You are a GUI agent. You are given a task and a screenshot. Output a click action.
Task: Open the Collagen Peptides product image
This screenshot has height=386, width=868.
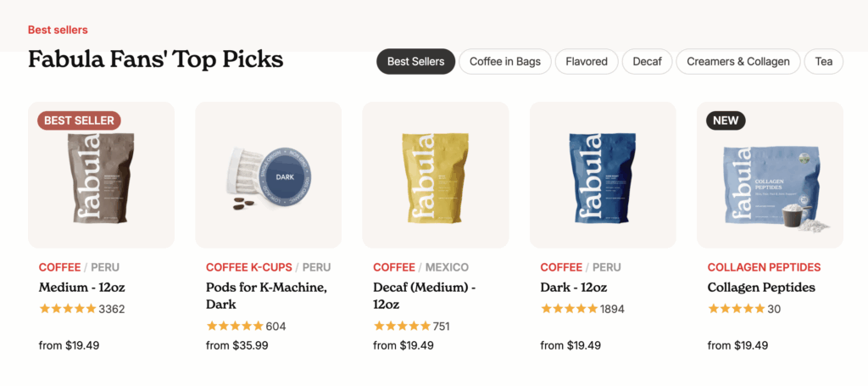tap(770, 183)
